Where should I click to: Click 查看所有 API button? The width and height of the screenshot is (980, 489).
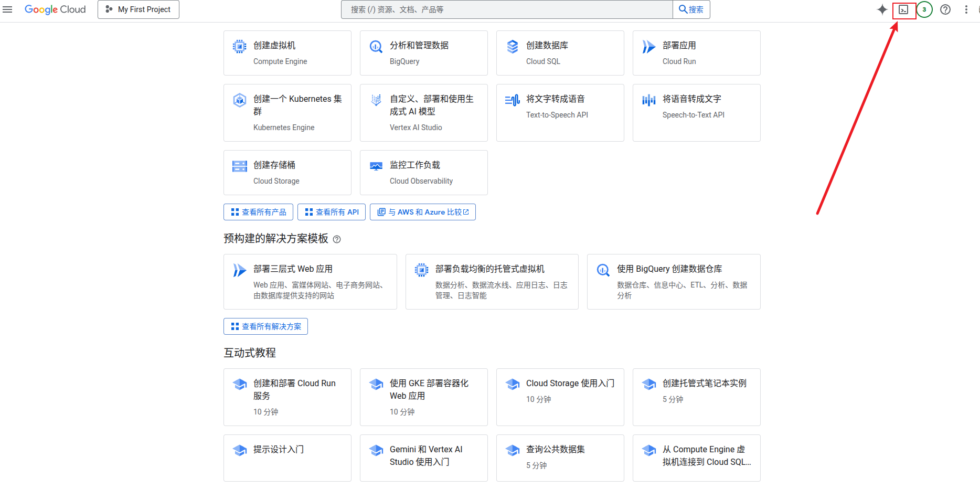[332, 212]
